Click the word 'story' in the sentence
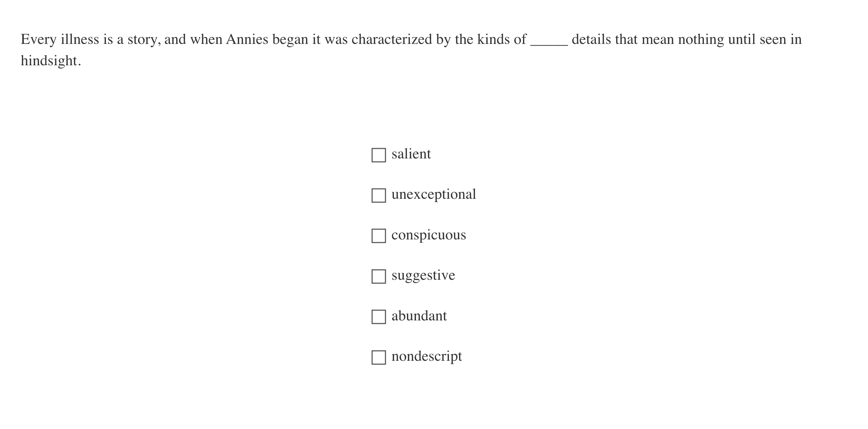 pyautogui.click(x=142, y=40)
